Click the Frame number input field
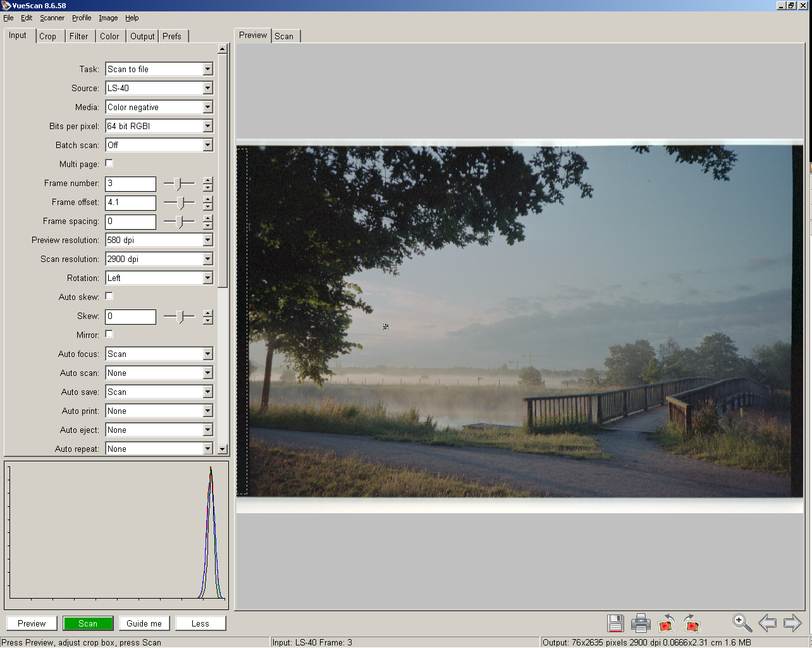This screenshot has height=648, width=812. point(130,184)
